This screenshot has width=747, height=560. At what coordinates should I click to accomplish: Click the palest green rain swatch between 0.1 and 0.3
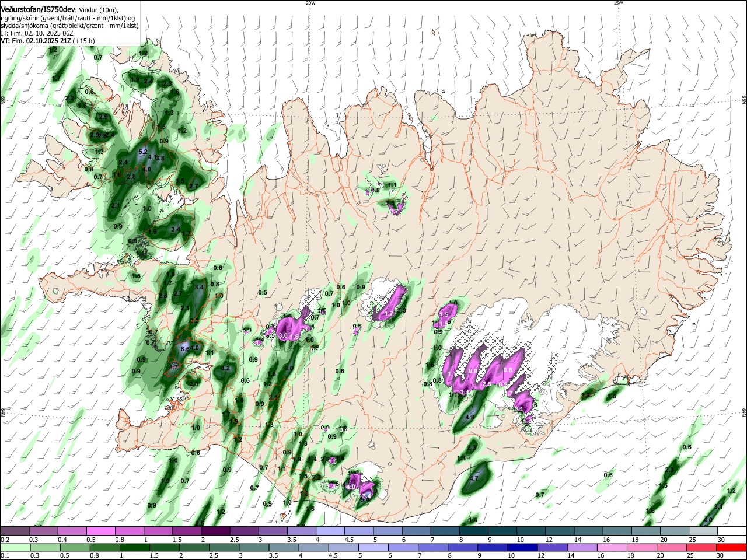tap(15, 547)
